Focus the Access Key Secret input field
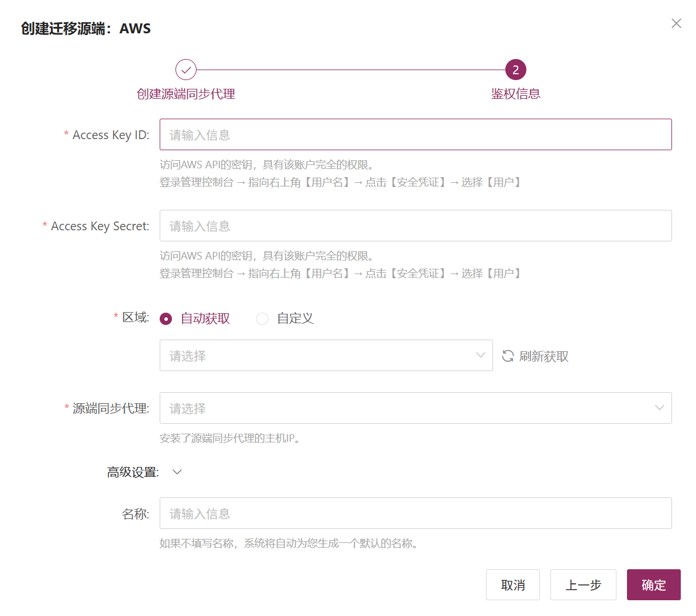This screenshot has width=696, height=616. point(415,226)
